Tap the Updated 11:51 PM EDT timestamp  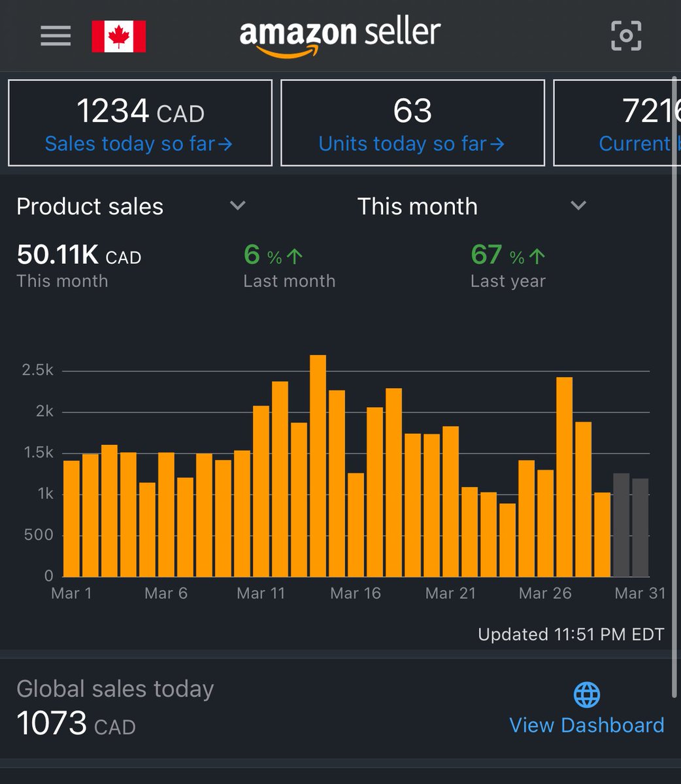[x=571, y=634]
